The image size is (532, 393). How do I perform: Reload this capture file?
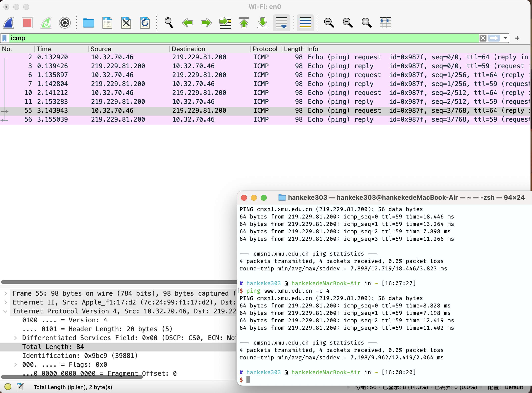coord(145,23)
